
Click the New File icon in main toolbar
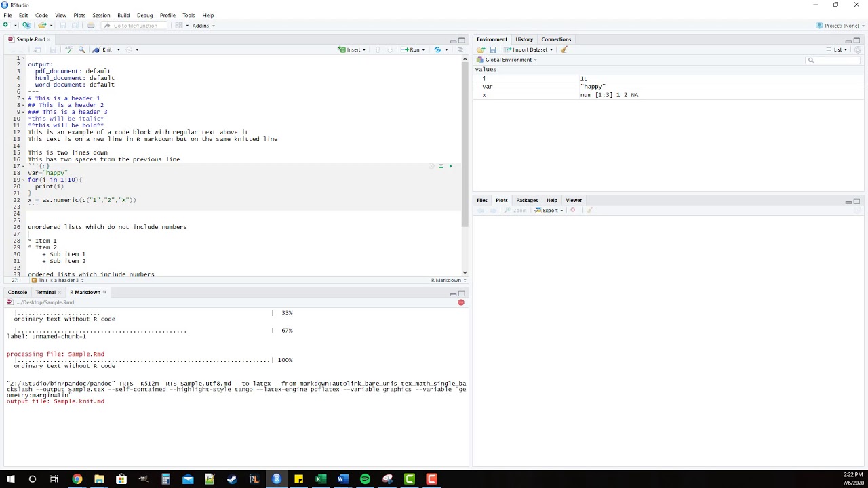tap(6, 26)
